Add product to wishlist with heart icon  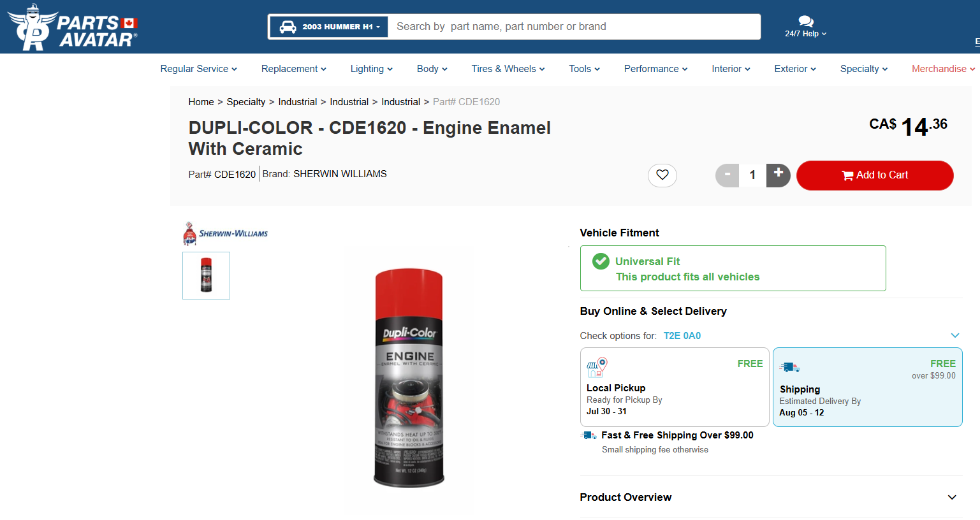tap(662, 175)
